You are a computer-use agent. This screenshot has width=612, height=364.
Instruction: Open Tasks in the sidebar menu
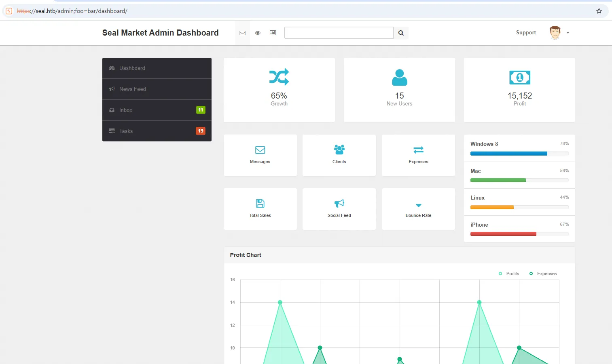[157, 131]
